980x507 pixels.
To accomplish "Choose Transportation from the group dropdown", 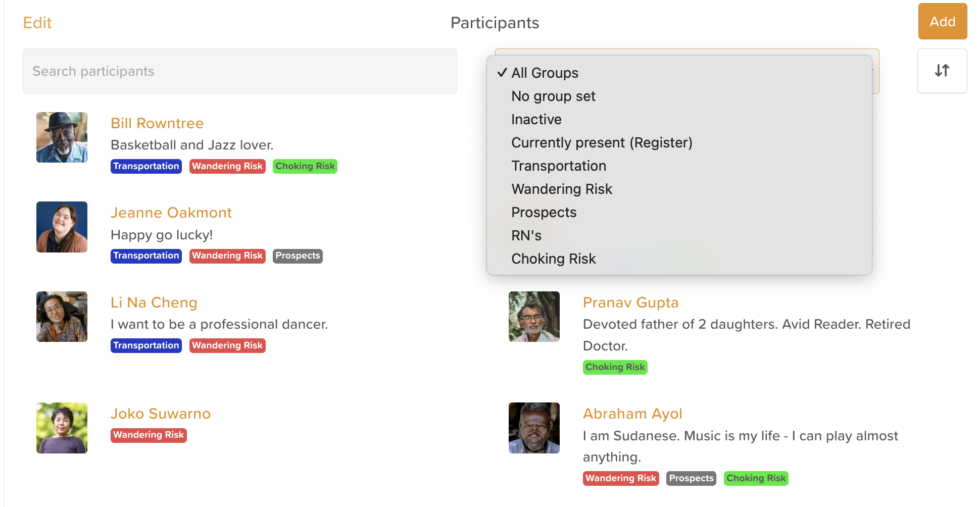I will click(558, 166).
